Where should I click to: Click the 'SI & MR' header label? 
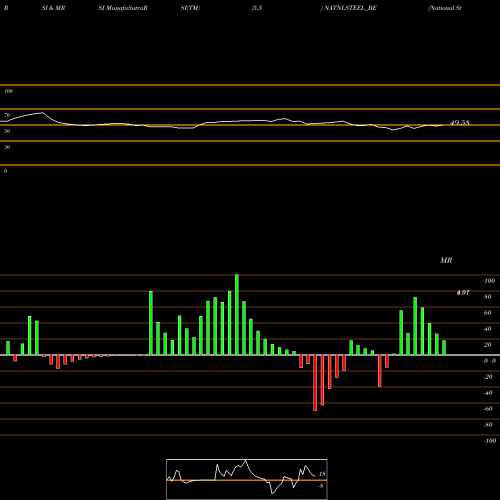tap(53, 8)
